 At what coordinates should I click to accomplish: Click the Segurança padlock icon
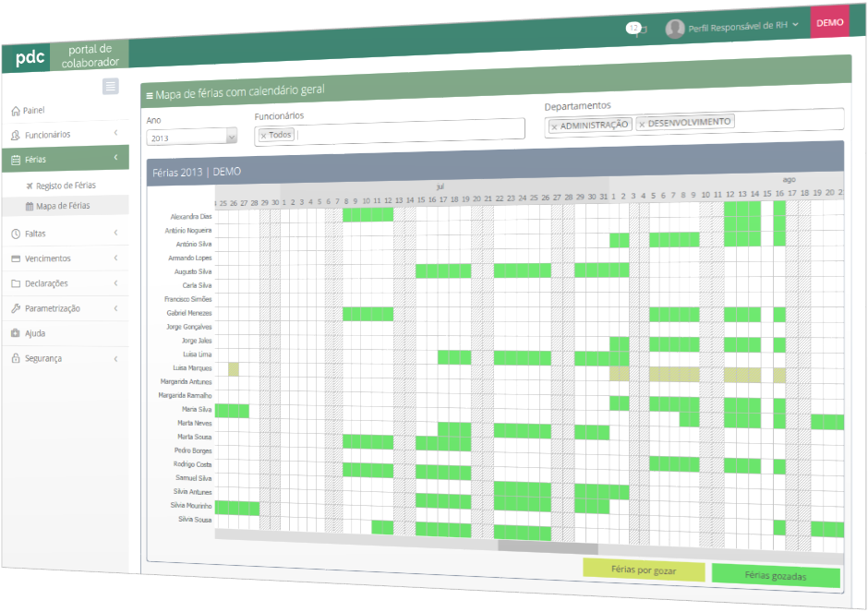(16, 358)
